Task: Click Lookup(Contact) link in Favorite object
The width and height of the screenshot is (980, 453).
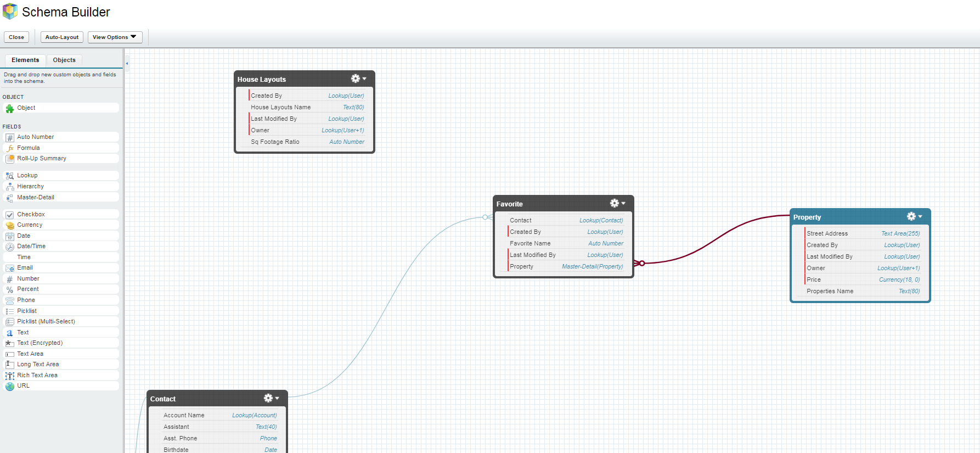Action: (601, 221)
